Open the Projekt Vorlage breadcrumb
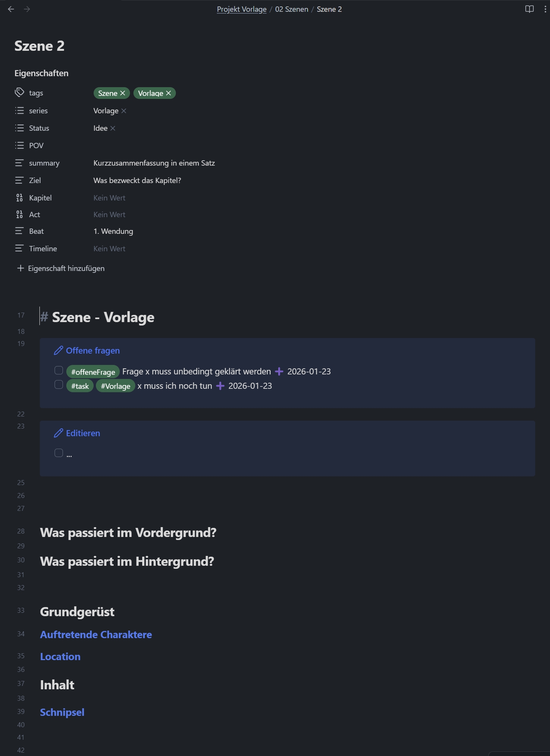The height and width of the screenshot is (756, 550). click(242, 9)
